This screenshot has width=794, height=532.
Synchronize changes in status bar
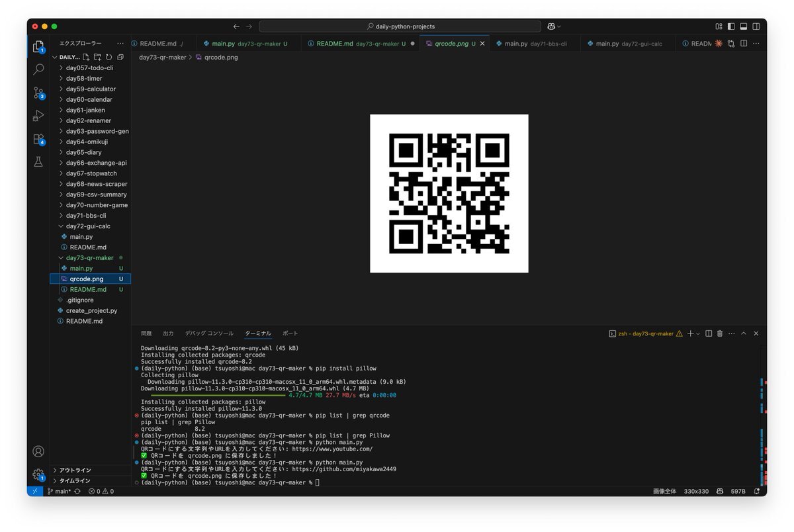[77, 491]
